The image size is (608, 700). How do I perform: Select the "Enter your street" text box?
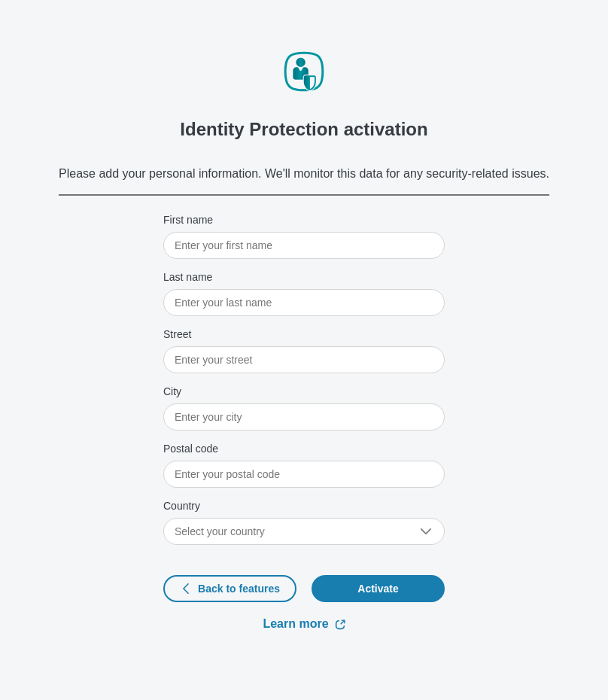303,360
